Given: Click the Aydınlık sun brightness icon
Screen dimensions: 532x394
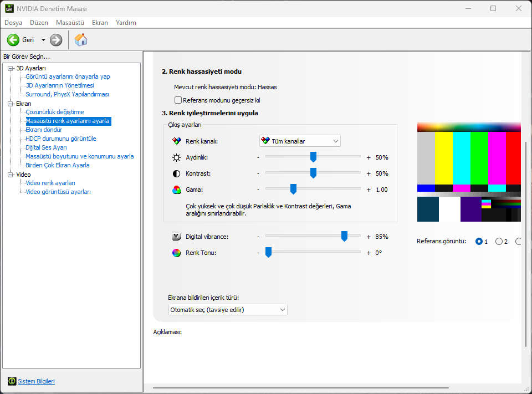Looking at the screenshot, I should tap(176, 157).
